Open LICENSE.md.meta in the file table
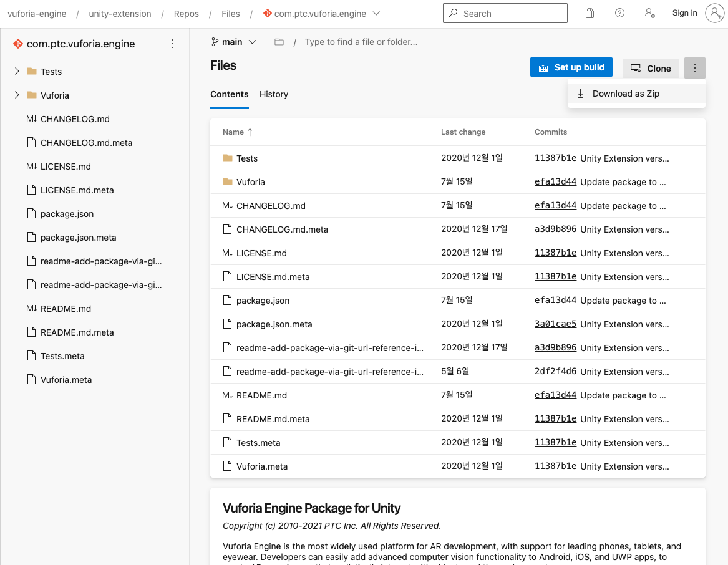The image size is (728, 565). pos(273,277)
